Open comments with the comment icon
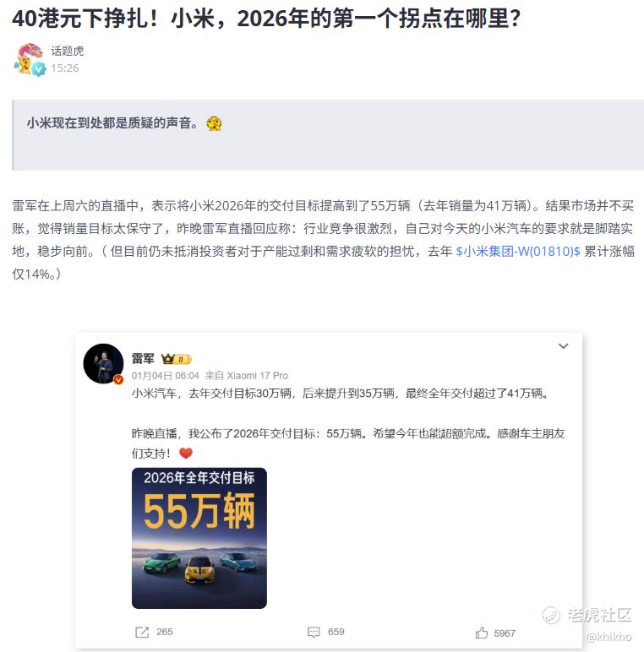Screen dimensions: 644x652 tap(314, 632)
